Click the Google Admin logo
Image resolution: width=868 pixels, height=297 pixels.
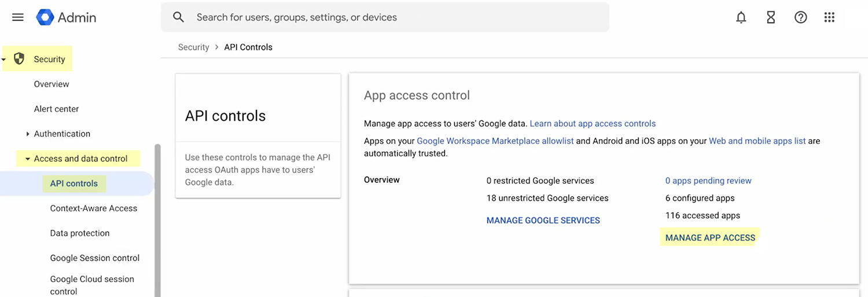coord(66,17)
